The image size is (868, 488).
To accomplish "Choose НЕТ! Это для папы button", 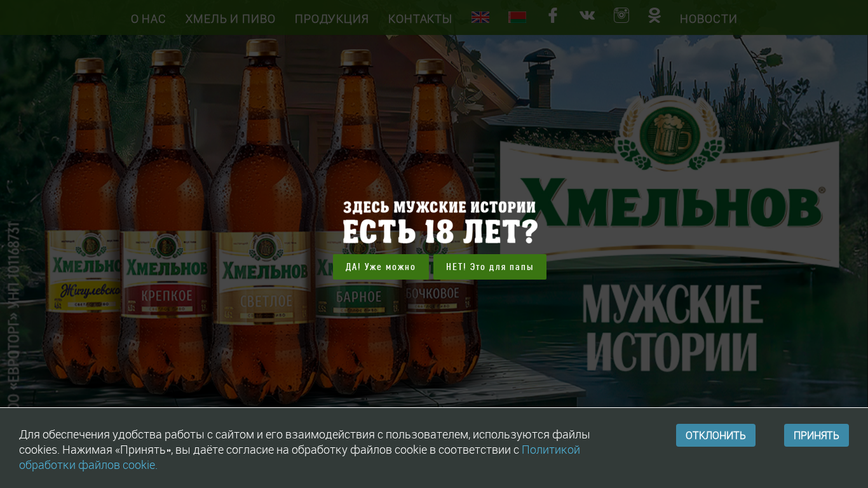I will click(490, 267).
